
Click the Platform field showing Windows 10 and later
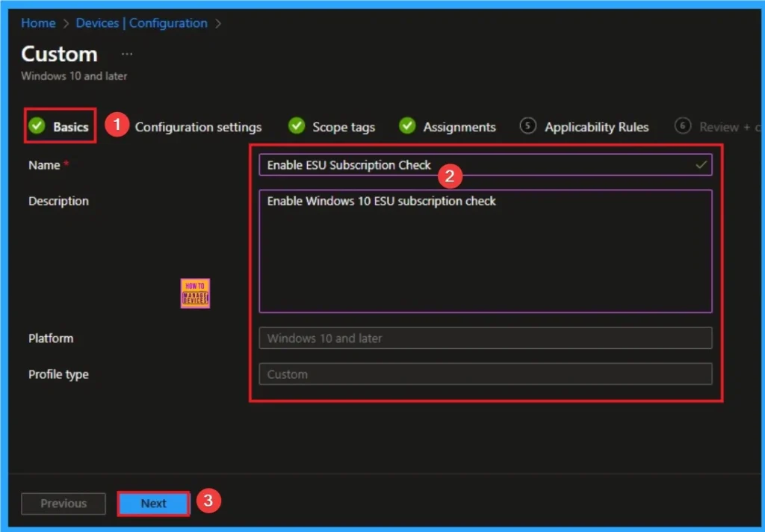pos(486,338)
